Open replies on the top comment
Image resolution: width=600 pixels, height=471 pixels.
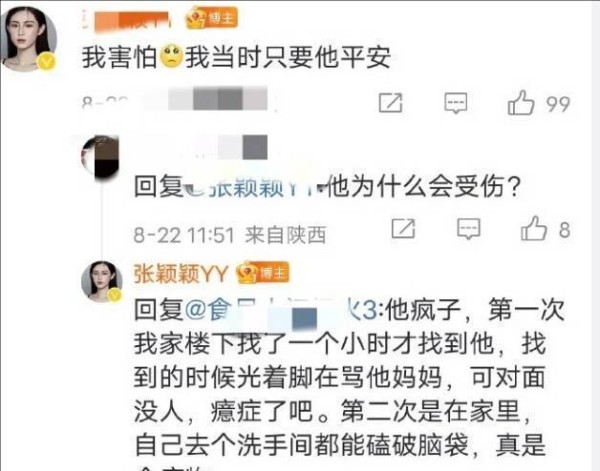[x=455, y=103]
